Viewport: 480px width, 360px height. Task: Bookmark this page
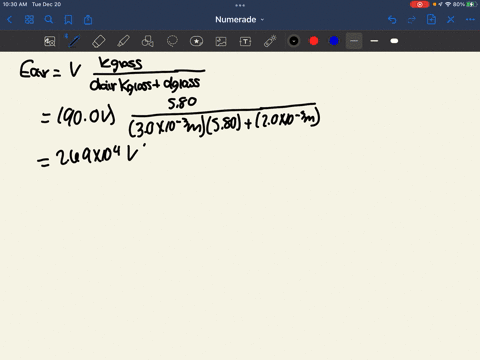pyautogui.click(x=68, y=20)
